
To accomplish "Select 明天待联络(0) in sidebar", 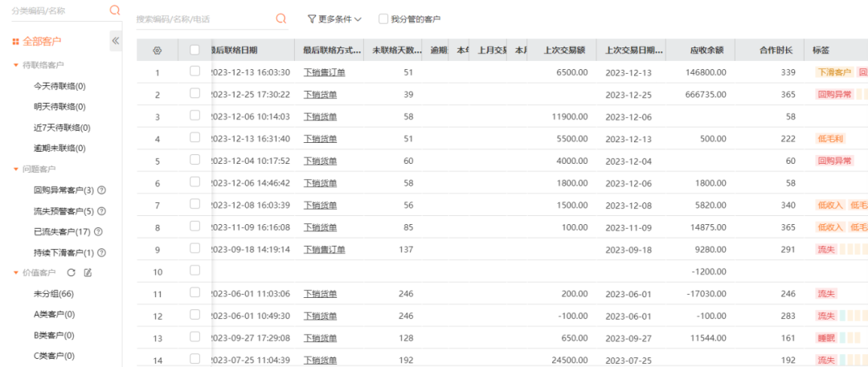I will (59, 107).
